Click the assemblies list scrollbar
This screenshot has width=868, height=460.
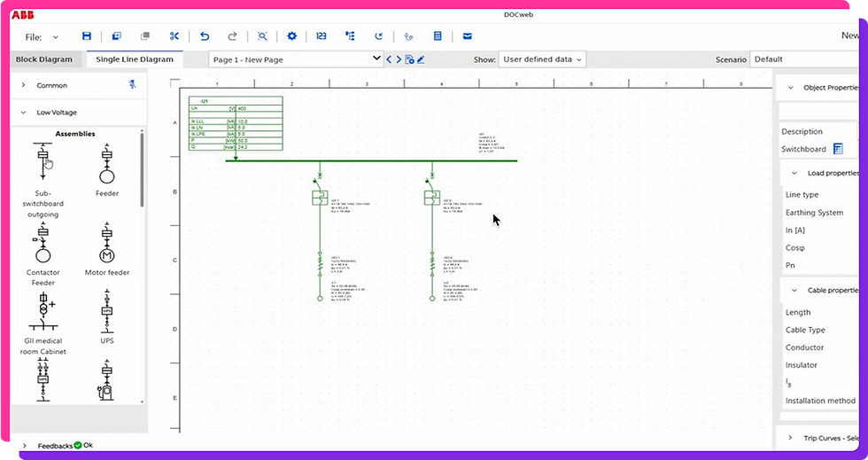coord(143,169)
